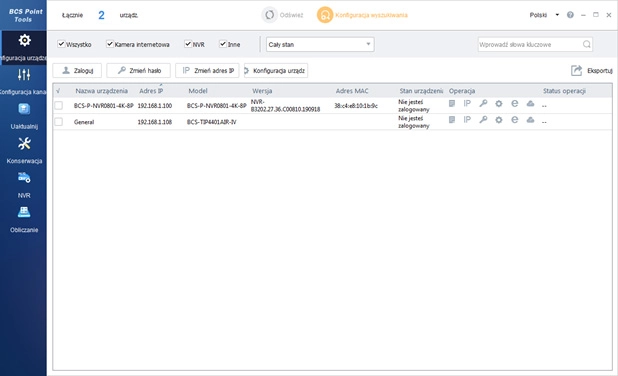Click cloud icon in BCS-P-NVR0801-4K-8P row
Screen dimensions: 618x376
click(x=530, y=104)
